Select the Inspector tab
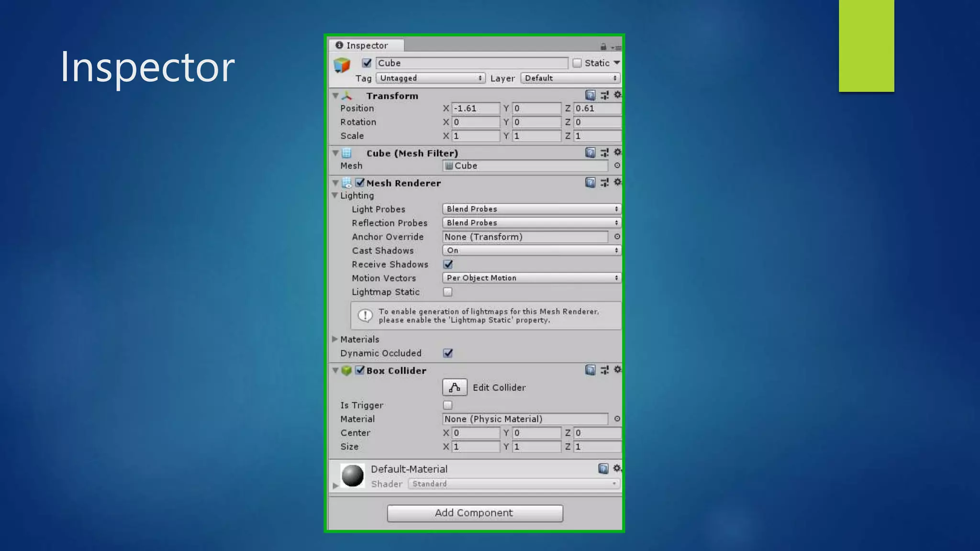The width and height of the screenshot is (980, 551). [366, 45]
